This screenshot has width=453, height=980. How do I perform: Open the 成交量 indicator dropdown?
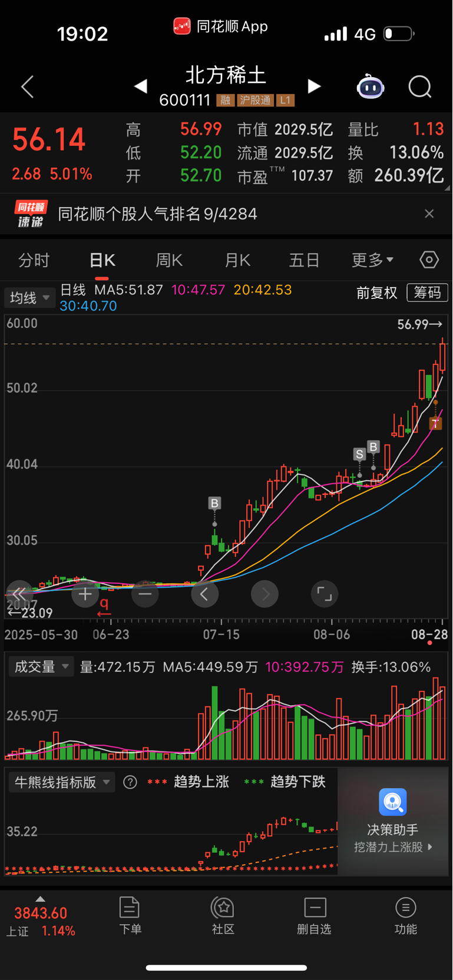[41, 667]
